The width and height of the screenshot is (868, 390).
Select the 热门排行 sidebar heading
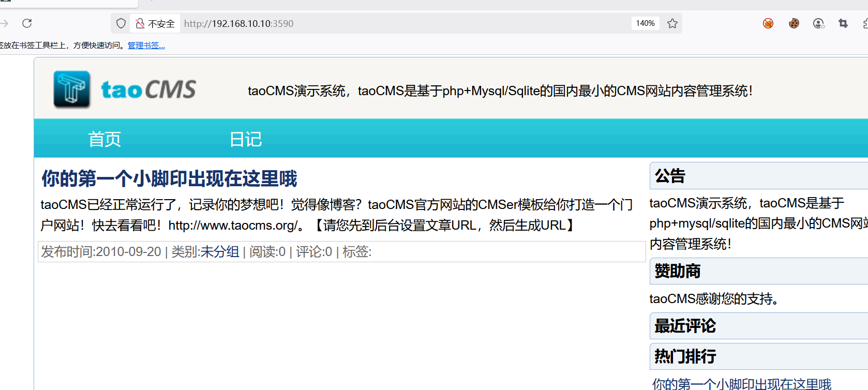point(685,356)
